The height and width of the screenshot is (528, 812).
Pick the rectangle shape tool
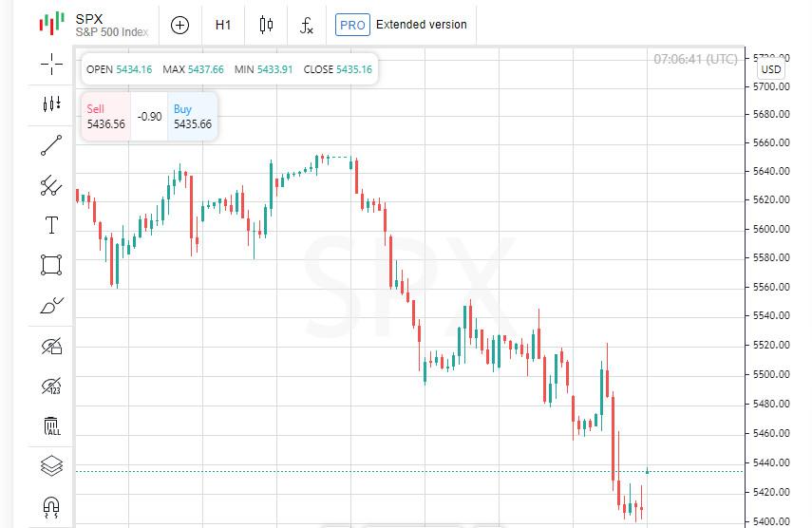pos(51,265)
